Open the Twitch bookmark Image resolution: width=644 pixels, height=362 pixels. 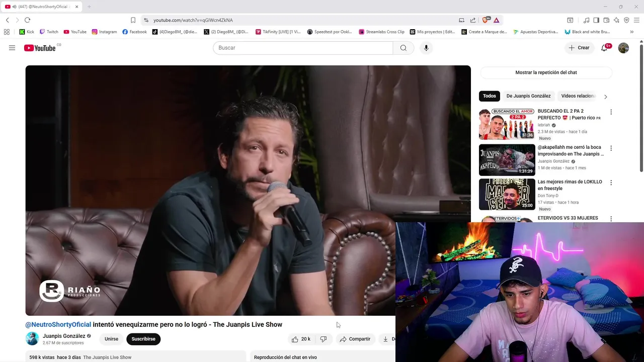pyautogui.click(x=49, y=32)
